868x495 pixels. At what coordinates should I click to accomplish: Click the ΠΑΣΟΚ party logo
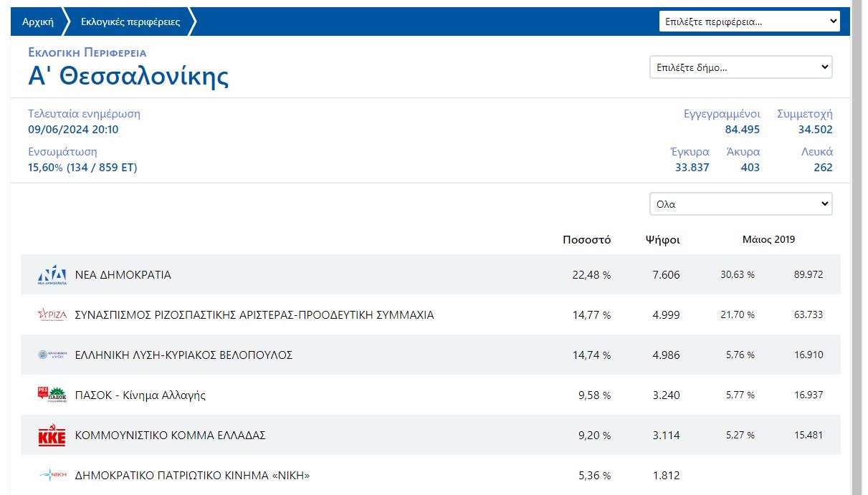(x=52, y=395)
